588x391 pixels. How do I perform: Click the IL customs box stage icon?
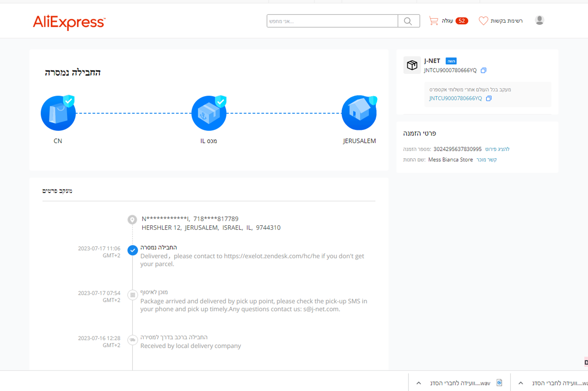[x=209, y=113]
